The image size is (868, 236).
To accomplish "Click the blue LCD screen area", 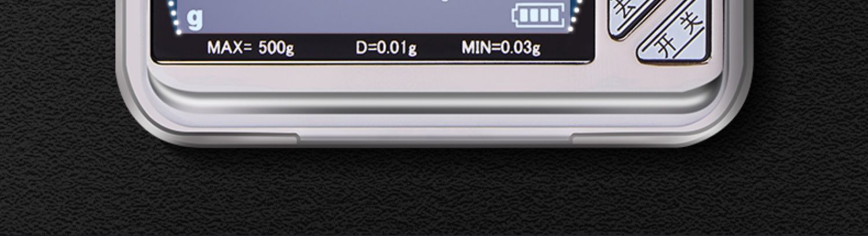I will click(x=370, y=16).
